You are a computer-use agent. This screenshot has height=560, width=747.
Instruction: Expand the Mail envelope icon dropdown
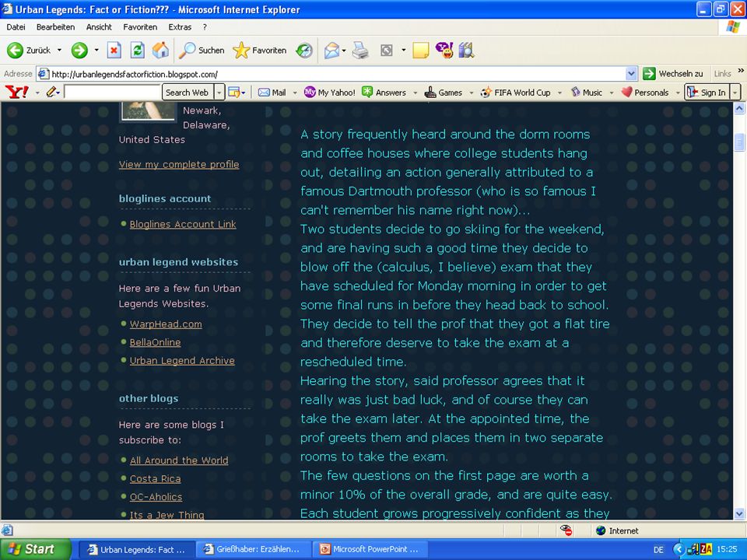[x=344, y=50]
